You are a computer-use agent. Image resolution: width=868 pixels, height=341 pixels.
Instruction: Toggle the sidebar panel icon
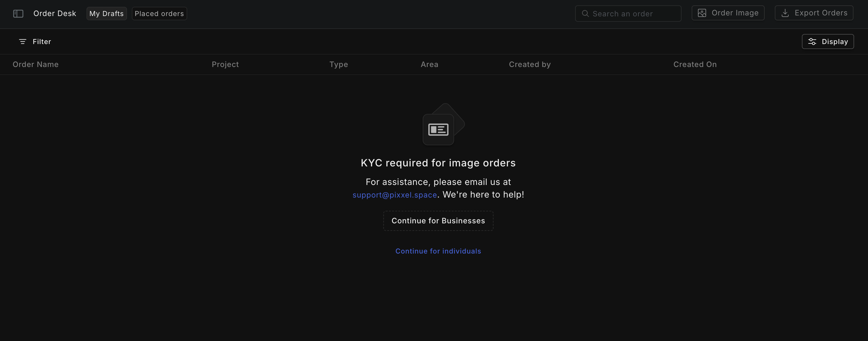tap(18, 14)
